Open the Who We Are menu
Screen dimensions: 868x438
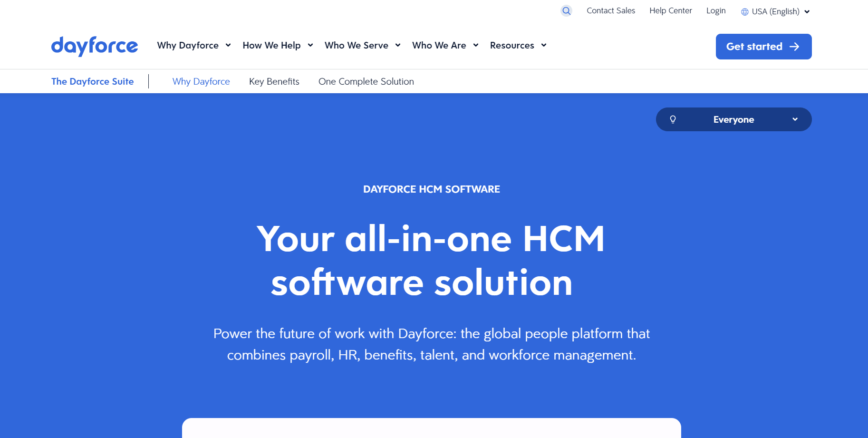[x=439, y=45]
